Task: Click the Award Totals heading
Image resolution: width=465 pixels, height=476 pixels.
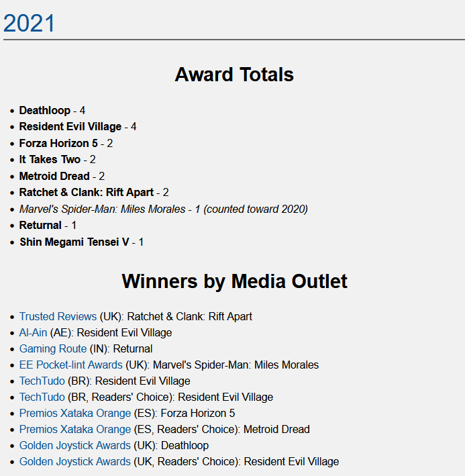Action: 234,75
